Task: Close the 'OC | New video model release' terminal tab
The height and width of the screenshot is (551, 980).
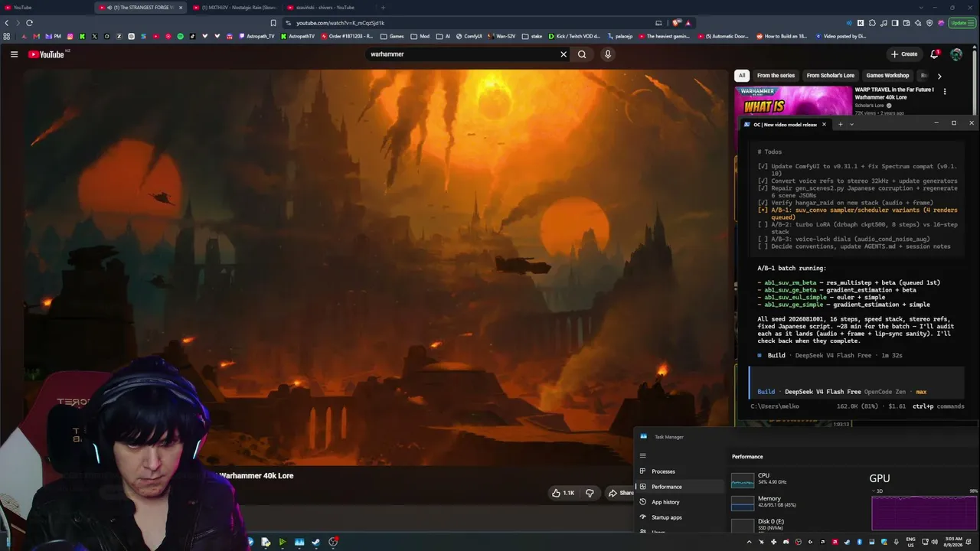Action: tap(824, 124)
